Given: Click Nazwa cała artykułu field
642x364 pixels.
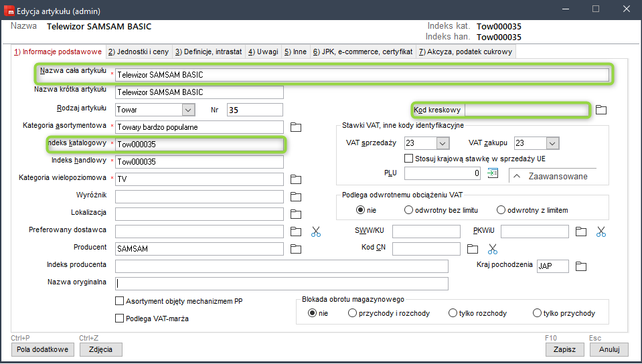Looking at the screenshot, I should 362,75.
